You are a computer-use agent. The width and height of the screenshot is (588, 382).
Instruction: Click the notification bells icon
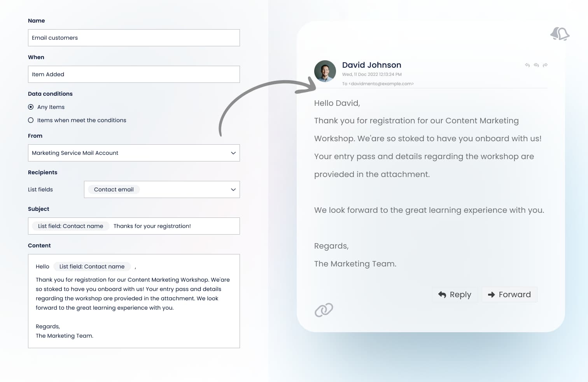pos(560,34)
